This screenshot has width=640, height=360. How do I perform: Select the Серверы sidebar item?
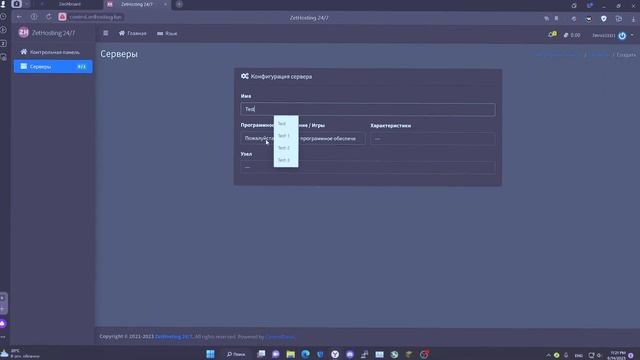point(53,67)
